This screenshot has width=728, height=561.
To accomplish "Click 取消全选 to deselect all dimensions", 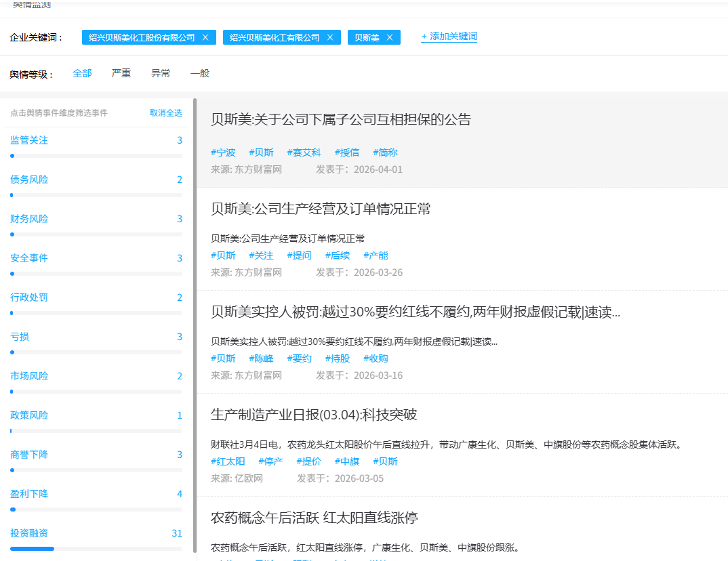I will coord(166,113).
